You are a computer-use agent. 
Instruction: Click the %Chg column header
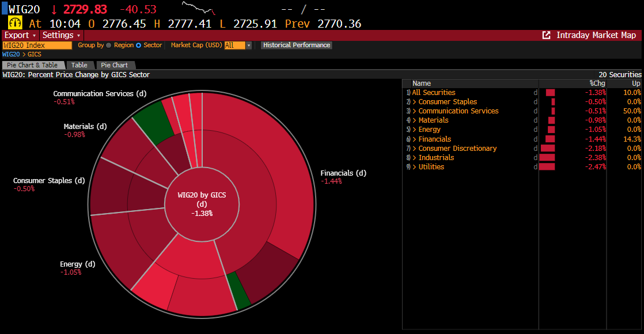[x=597, y=83]
